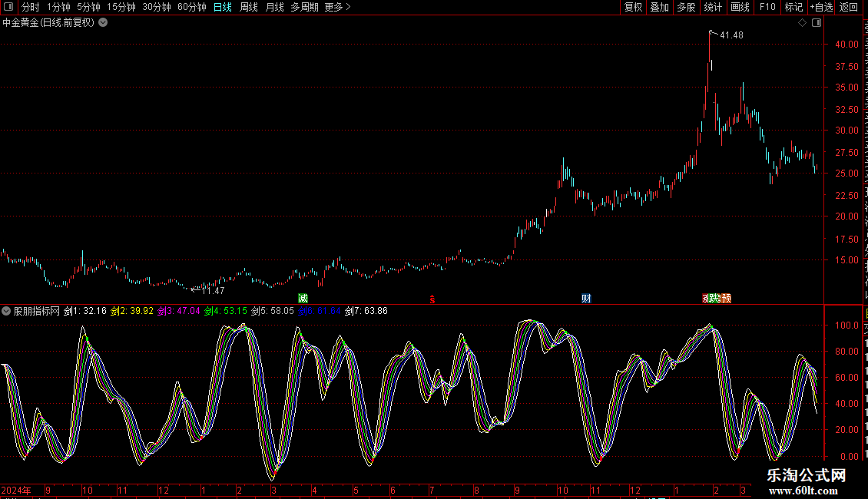
Task: Click the 中金黄金(日线.前复权) chart title
Action: (48, 23)
